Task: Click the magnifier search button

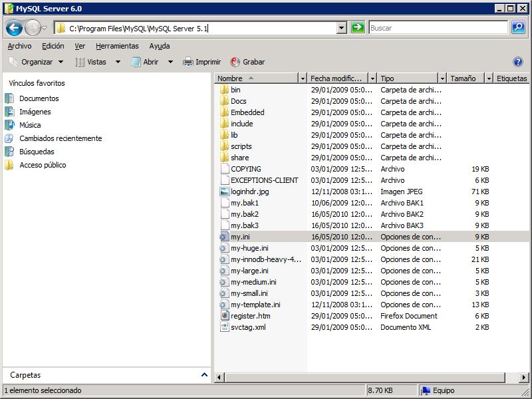Action: (518, 27)
